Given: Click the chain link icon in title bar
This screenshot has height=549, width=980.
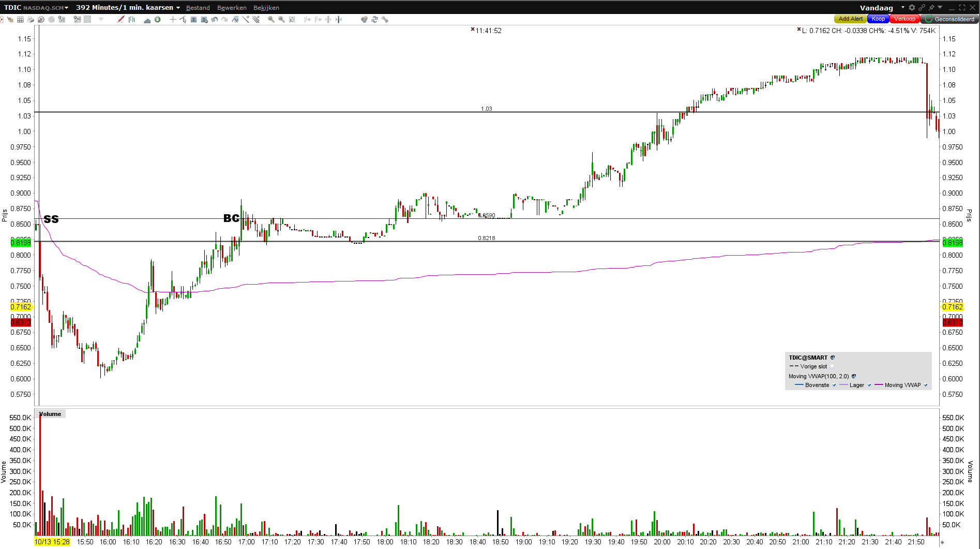Looking at the screenshot, I should click(x=922, y=7).
